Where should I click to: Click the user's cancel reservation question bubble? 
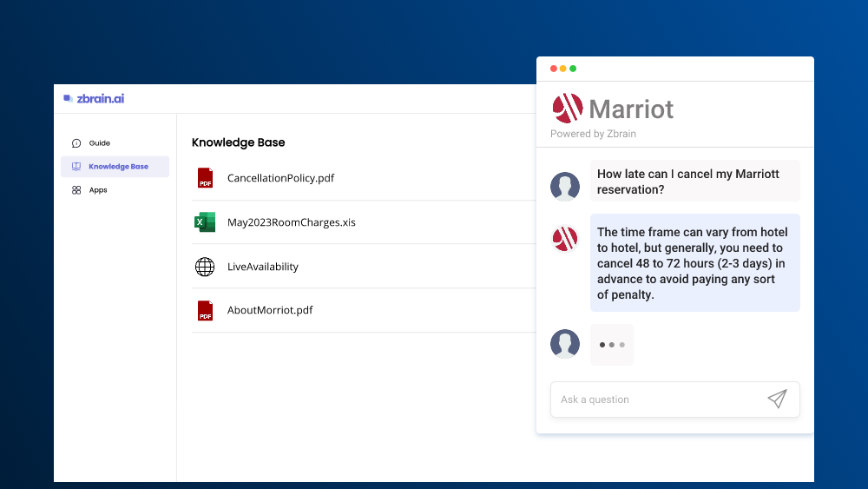point(694,181)
